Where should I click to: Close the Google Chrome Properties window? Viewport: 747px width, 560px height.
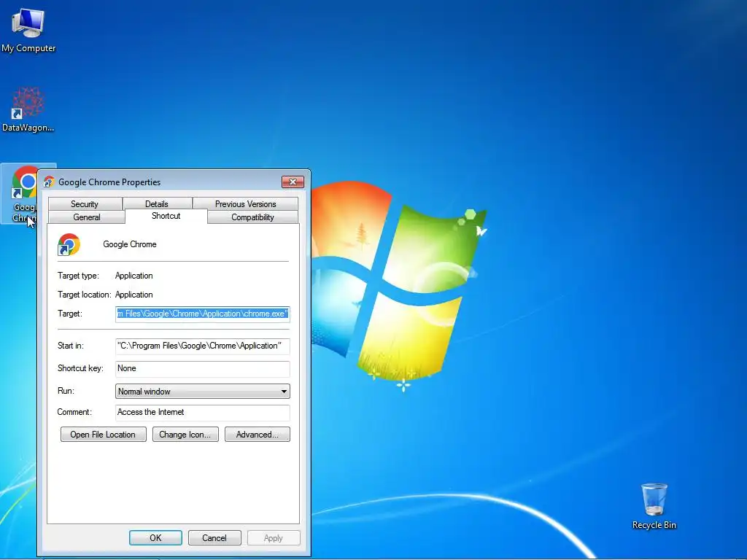click(x=293, y=182)
